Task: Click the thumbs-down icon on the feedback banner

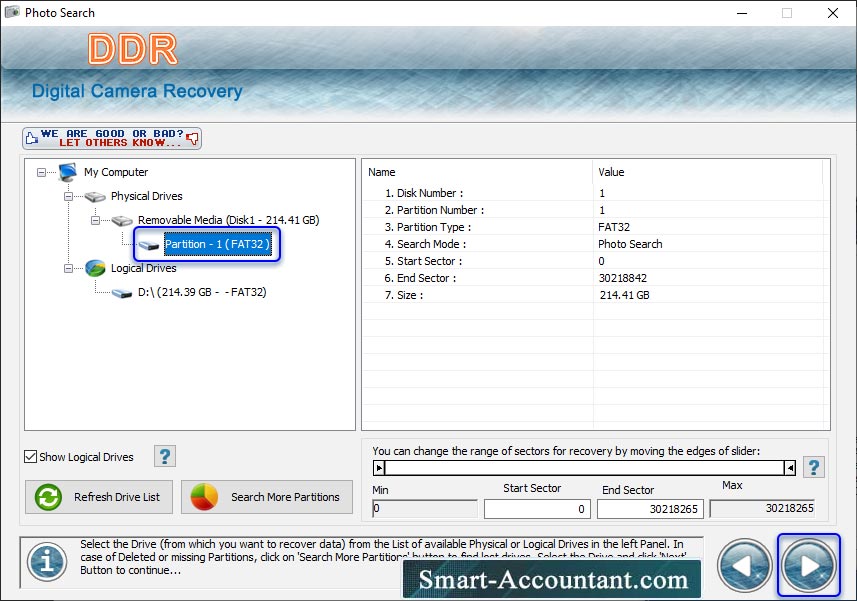Action: click(192, 138)
